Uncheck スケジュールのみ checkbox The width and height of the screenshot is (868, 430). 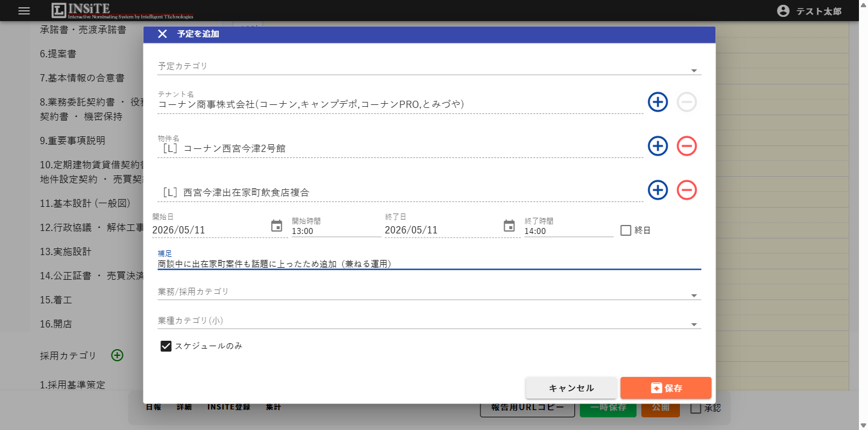166,346
